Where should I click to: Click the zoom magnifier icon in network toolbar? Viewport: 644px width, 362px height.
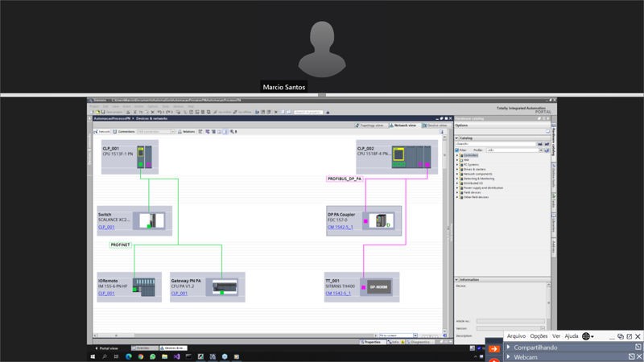tap(233, 132)
